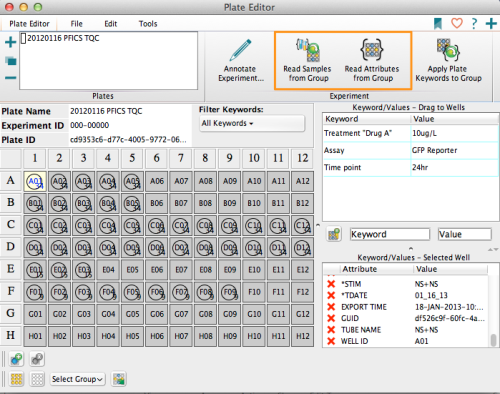Screen dimensions: 500x394
Task: Click Read Samples from Group icon
Action: 308,50
